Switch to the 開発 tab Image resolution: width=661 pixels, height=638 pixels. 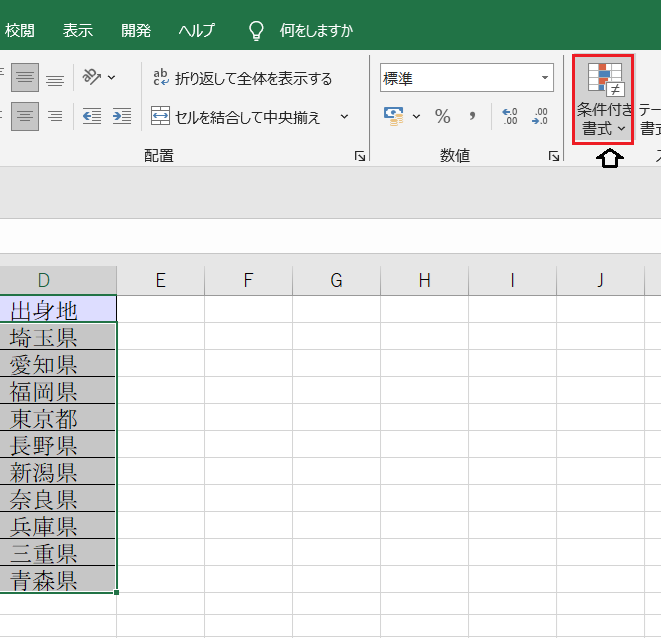click(136, 30)
